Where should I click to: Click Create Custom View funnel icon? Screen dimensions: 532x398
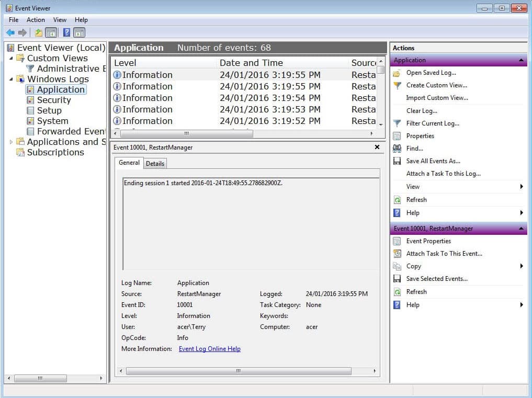tap(397, 85)
